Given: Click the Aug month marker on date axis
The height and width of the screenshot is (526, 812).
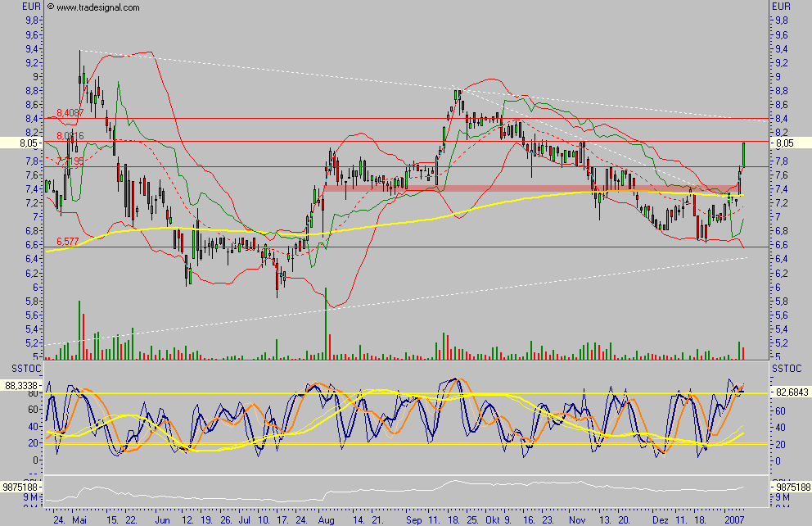Looking at the screenshot, I should point(326,519).
